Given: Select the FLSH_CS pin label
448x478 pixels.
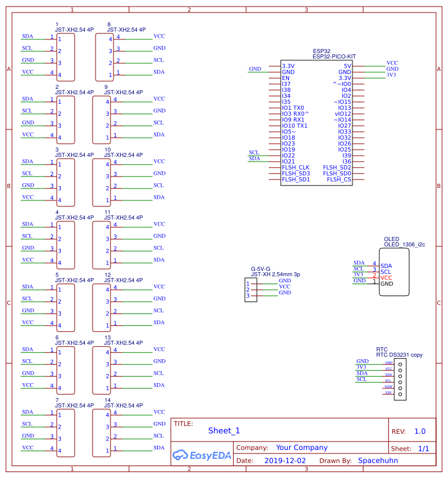Looking at the screenshot, I should pos(339,179).
